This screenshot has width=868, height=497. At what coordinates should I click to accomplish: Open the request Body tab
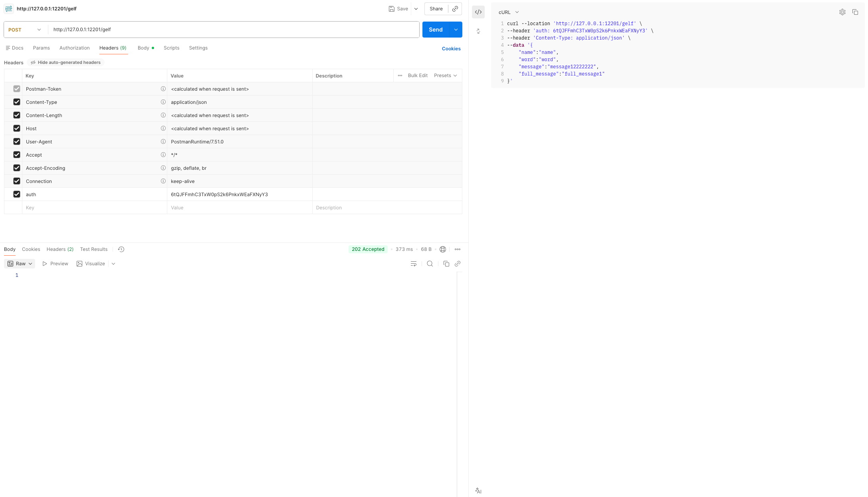[x=143, y=48]
